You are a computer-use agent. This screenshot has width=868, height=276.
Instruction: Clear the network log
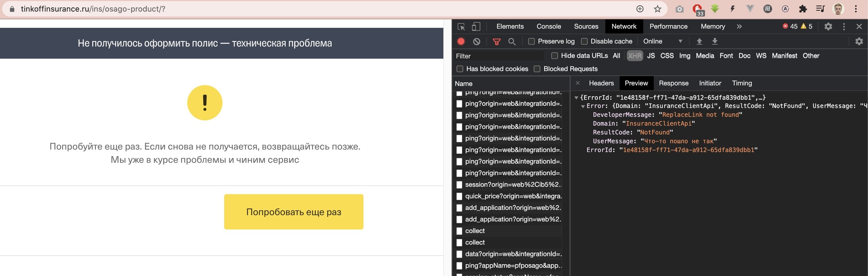coord(476,41)
